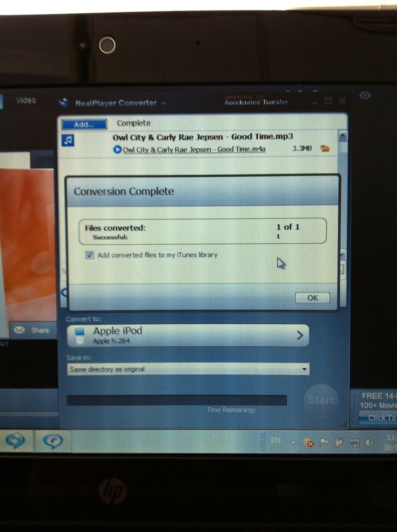Click OK in Conversion Complete dialog

click(x=312, y=298)
